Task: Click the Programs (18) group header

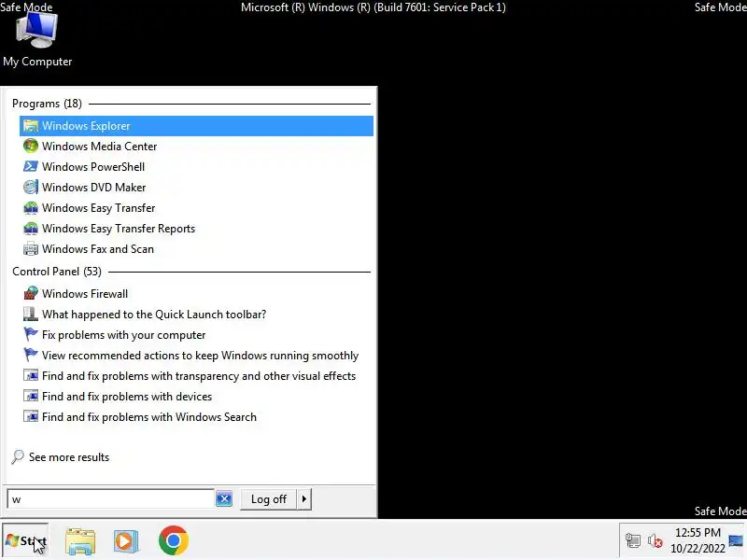Action: [48, 104]
